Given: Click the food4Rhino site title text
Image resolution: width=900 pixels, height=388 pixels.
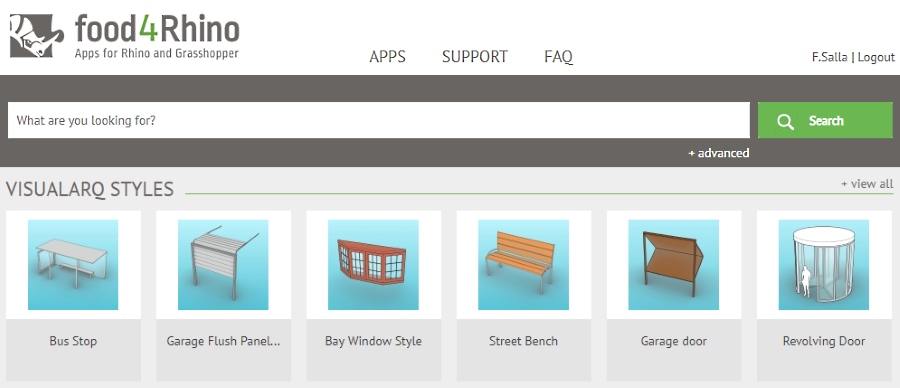Looking at the screenshot, I should pos(157,29).
